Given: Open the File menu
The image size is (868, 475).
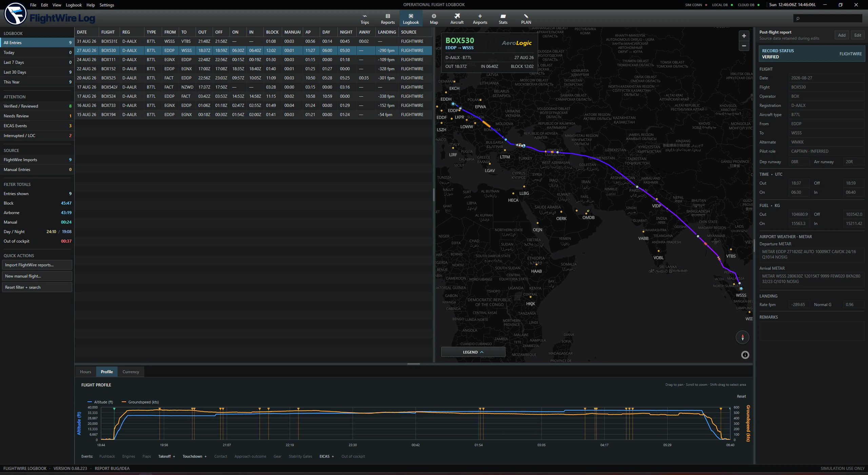Looking at the screenshot, I should (x=33, y=5).
